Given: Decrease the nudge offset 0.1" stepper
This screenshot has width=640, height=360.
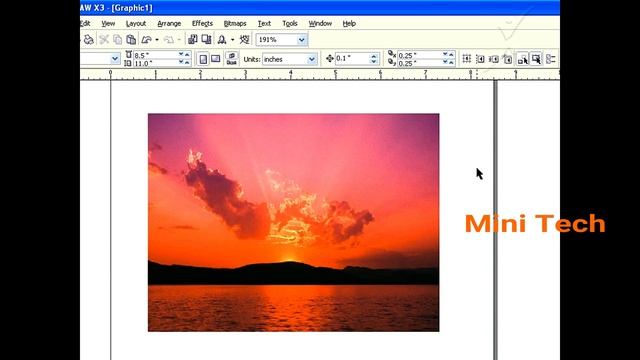Looking at the screenshot, I should [373, 62].
